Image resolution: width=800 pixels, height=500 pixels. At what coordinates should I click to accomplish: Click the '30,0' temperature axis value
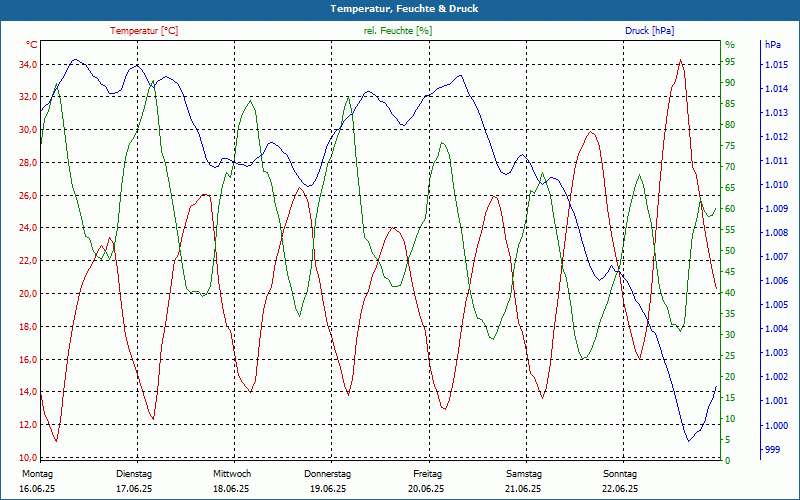tap(28, 130)
